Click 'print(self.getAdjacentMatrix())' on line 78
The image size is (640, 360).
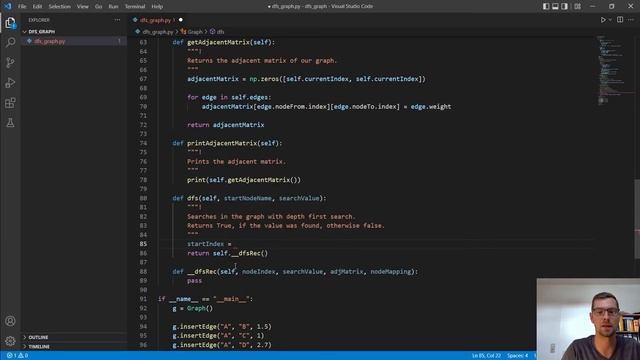[244, 180]
